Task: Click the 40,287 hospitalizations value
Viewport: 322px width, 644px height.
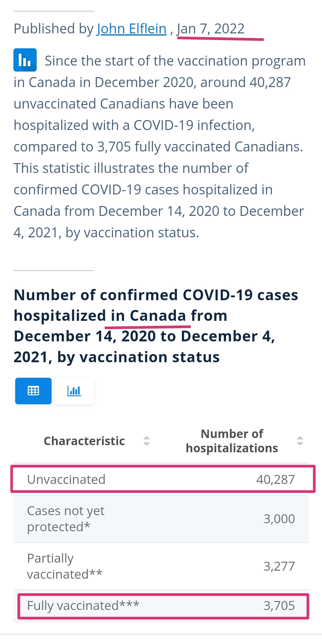Action: tap(275, 479)
